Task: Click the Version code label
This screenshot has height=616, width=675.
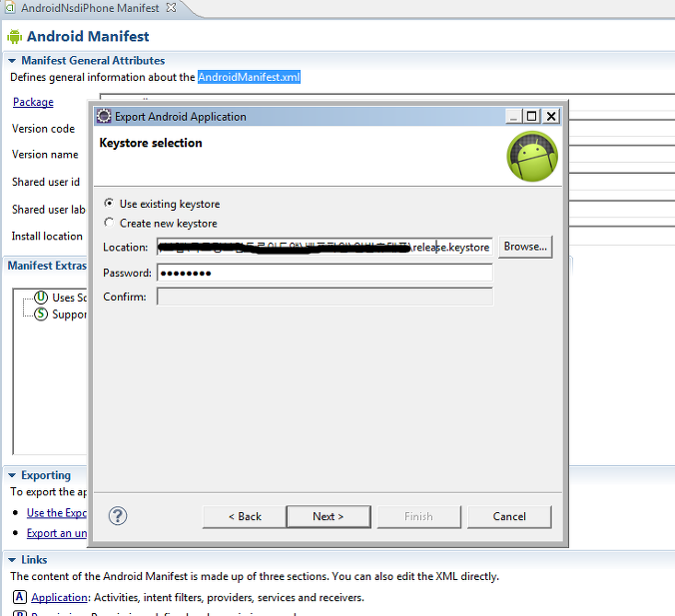Action: coord(43,129)
